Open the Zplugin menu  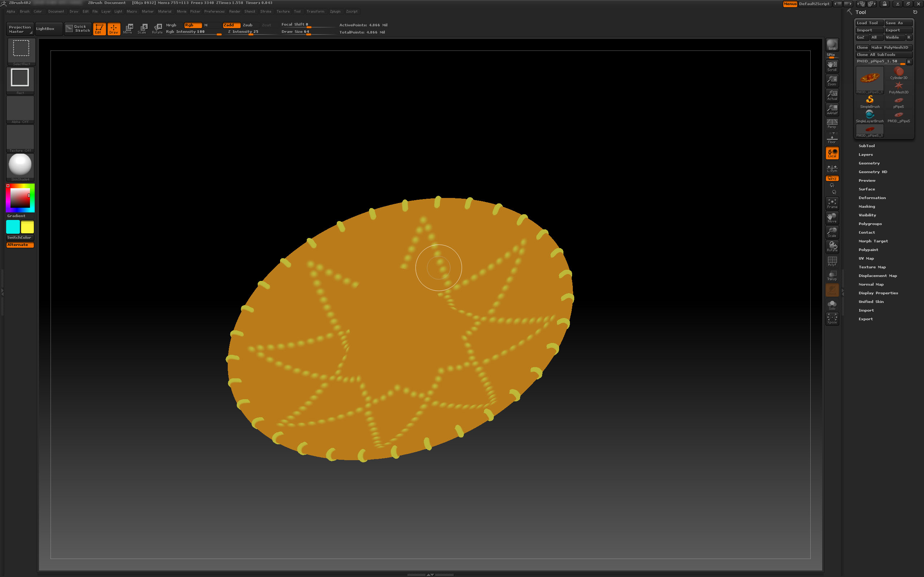click(335, 12)
